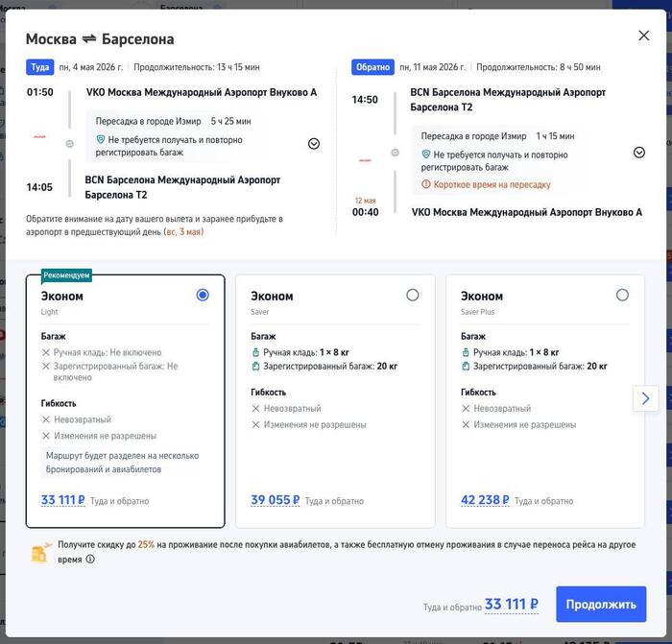
Task: Click the 39 055 ₽ Saver price
Action: coord(275,500)
